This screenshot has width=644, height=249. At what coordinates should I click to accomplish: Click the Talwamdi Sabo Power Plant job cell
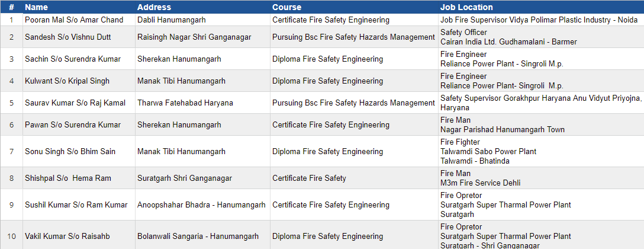488,152
